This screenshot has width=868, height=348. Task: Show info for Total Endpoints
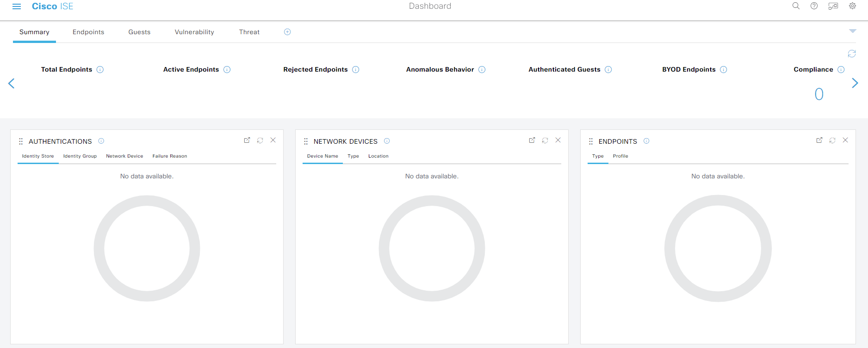click(100, 69)
